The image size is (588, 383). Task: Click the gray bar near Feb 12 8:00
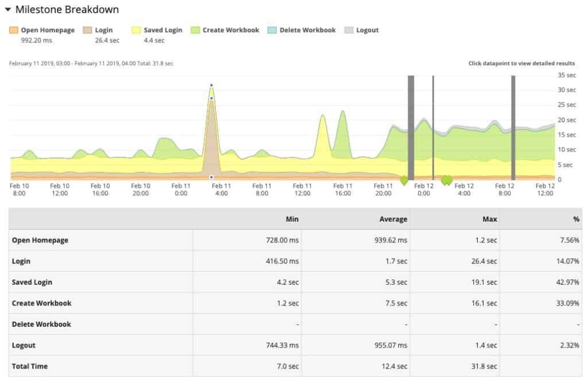pos(513,127)
